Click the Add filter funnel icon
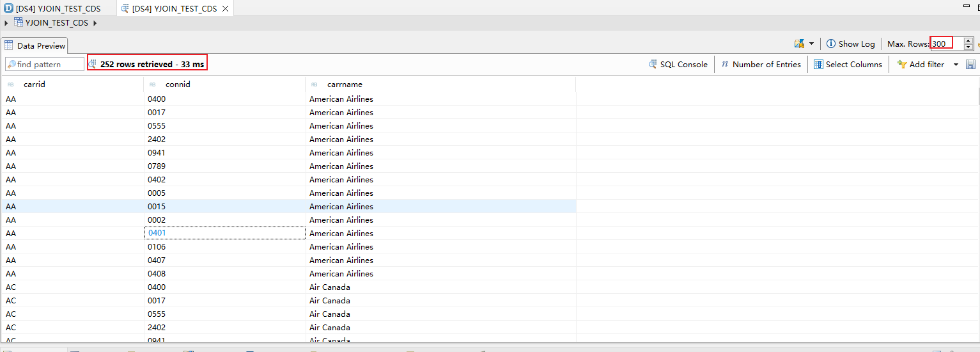This screenshot has height=352, width=980. coord(902,65)
